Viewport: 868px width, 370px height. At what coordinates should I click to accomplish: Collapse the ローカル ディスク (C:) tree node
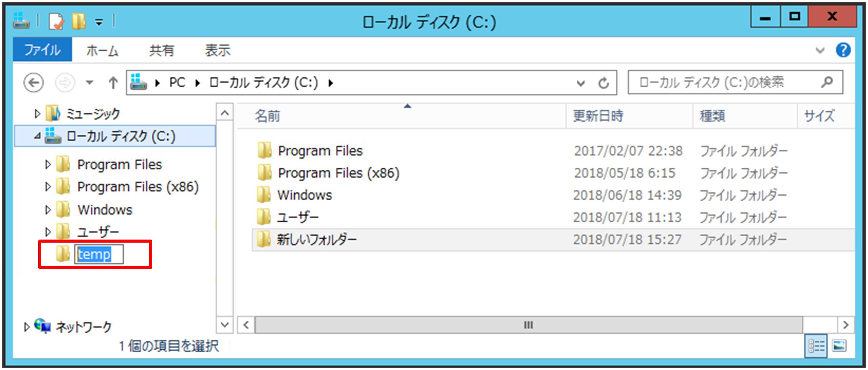coord(37,137)
